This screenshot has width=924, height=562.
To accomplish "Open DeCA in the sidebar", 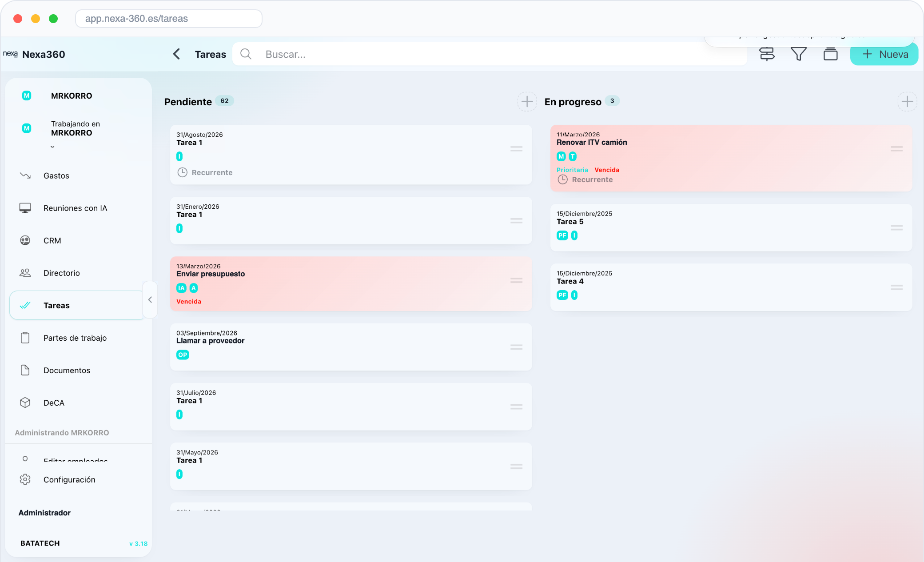I will [x=79, y=403].
